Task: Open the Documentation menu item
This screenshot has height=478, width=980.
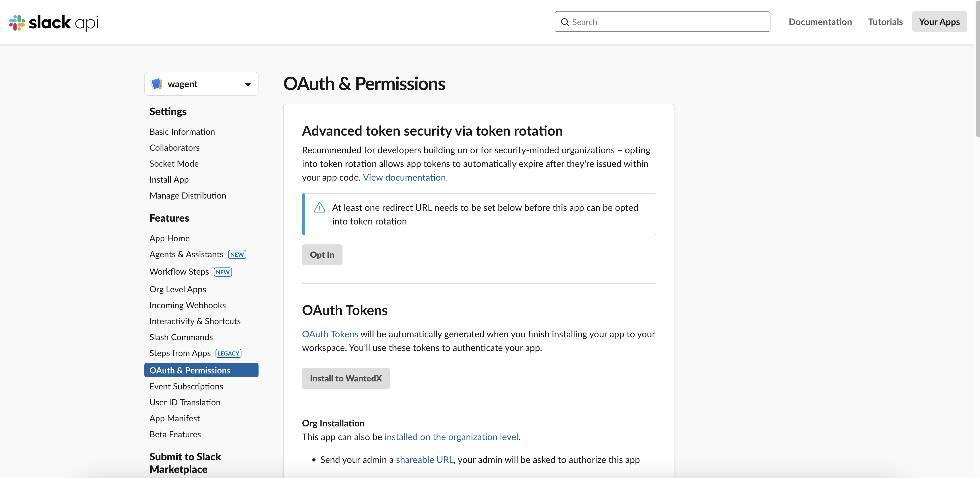Action: coord(820,22)
